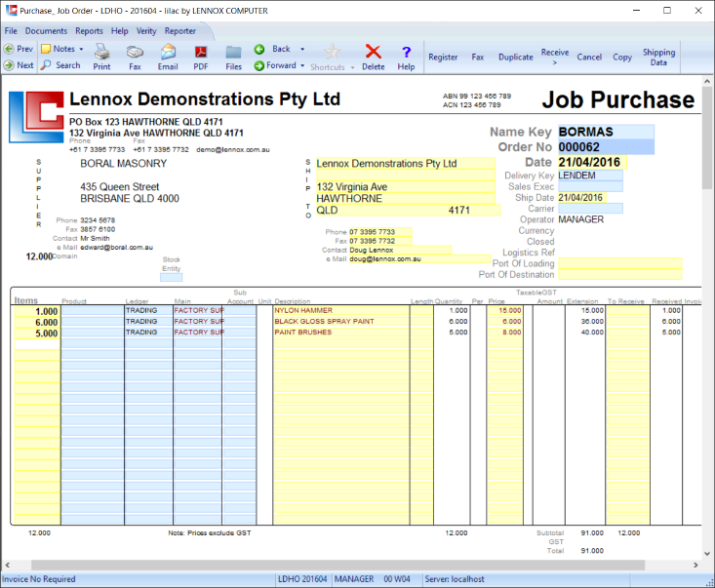The width and height of the screenshot is (715, 588).
Task: Click supplier email edward@boral.com.au
Action: 116,248
